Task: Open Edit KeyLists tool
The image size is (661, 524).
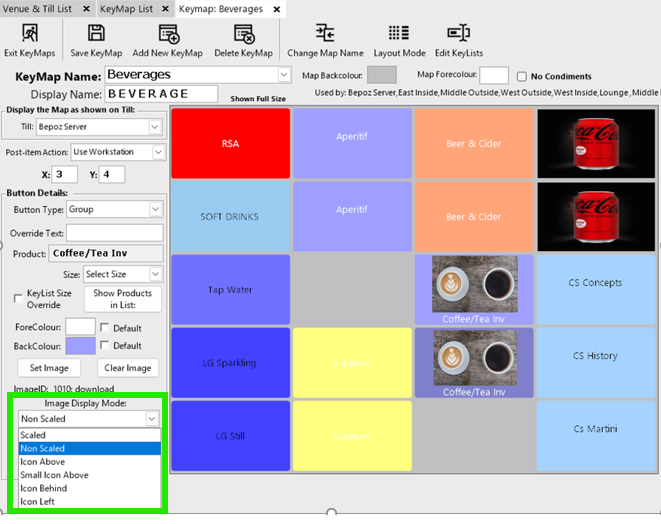Action: (x=458, y=34)
